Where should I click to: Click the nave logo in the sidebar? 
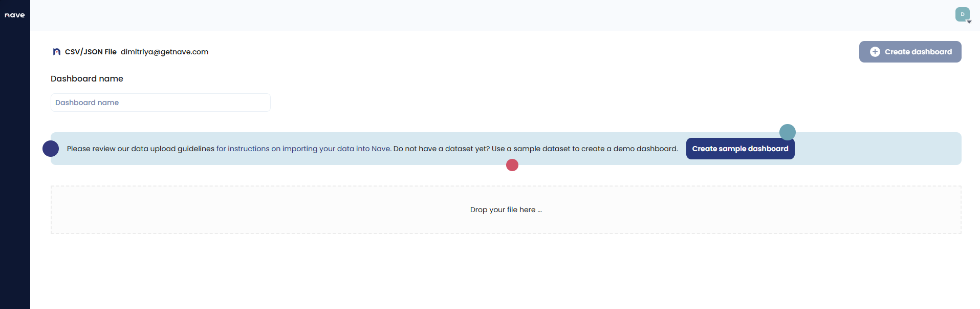(15, 15)
